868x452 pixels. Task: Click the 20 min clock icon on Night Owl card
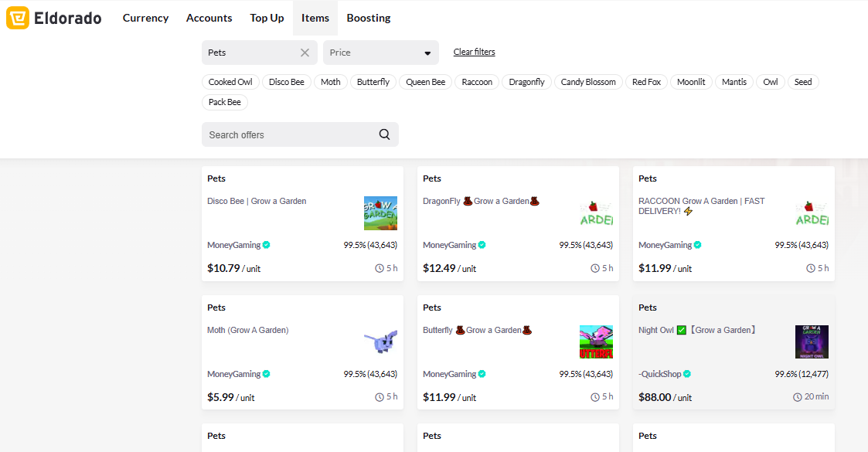797,397
